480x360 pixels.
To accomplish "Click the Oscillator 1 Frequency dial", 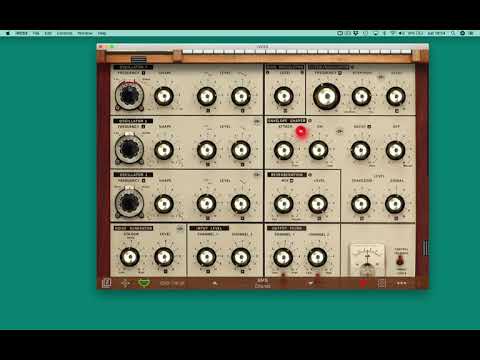I will (x=130, y=96).
